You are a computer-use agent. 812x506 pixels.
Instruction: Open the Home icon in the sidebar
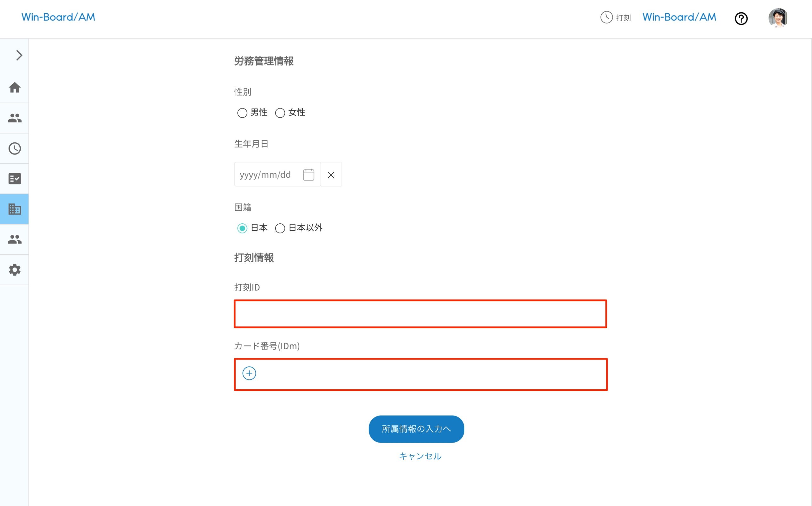point(15,88)
